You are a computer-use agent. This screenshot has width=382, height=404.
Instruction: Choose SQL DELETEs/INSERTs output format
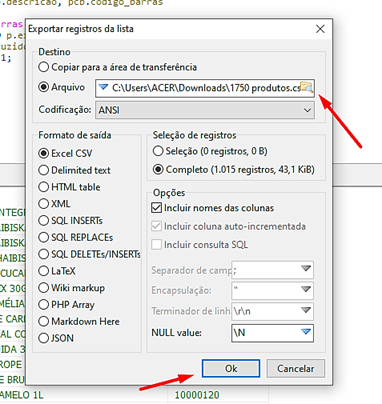[x=89, y=254]
